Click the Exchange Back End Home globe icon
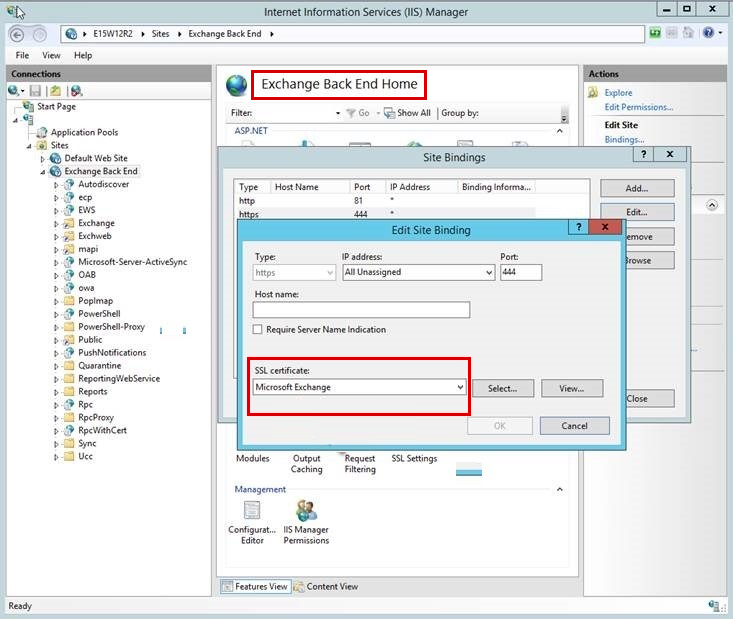The image size is (733, 619). point(237,85)
